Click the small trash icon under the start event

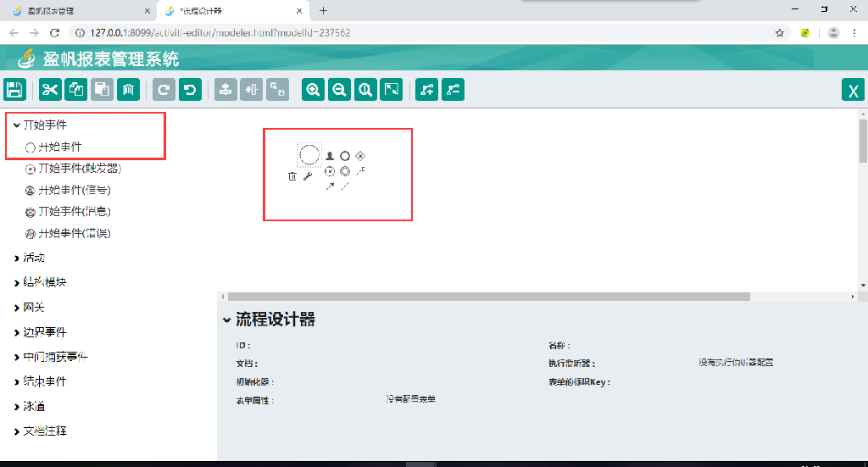(292, 176)
